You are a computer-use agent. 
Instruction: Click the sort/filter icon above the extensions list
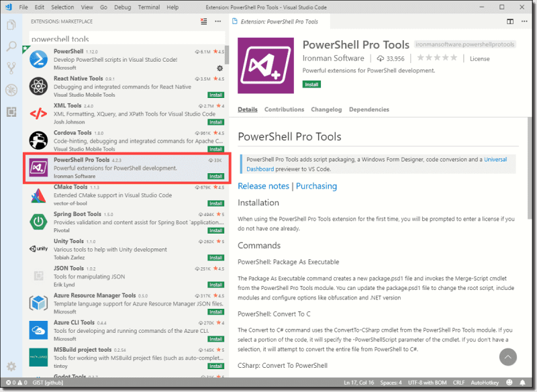pyautogui.click(x=203, y=22)
